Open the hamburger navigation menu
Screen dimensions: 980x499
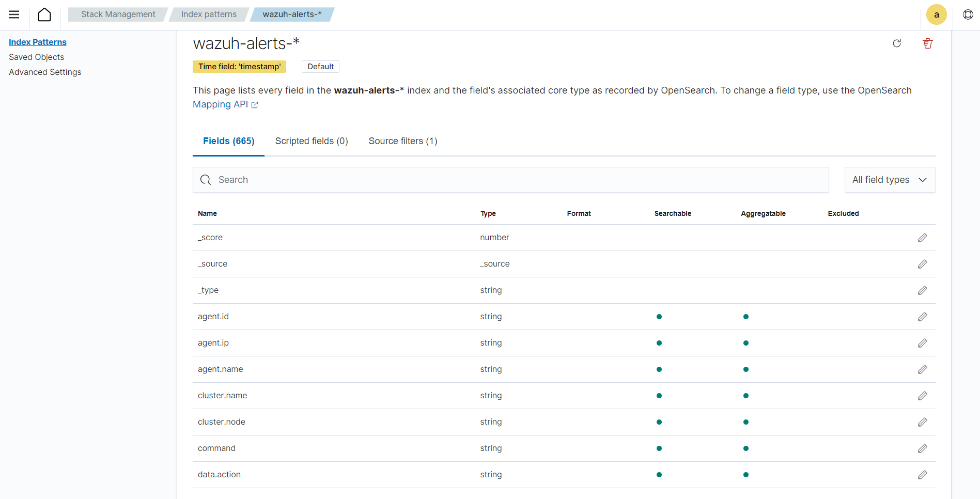[x=14, y=14]
